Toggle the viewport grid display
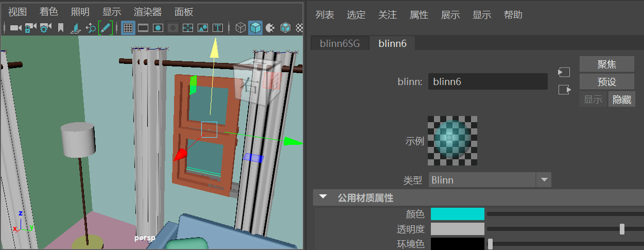644x250 pixels. (x=128, y=27)
